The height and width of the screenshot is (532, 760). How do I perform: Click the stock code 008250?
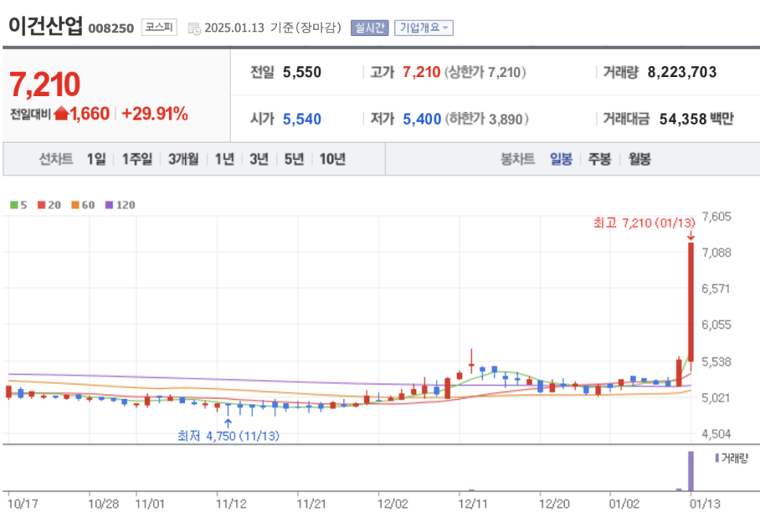pyautogui.click(x=111, y=28)
